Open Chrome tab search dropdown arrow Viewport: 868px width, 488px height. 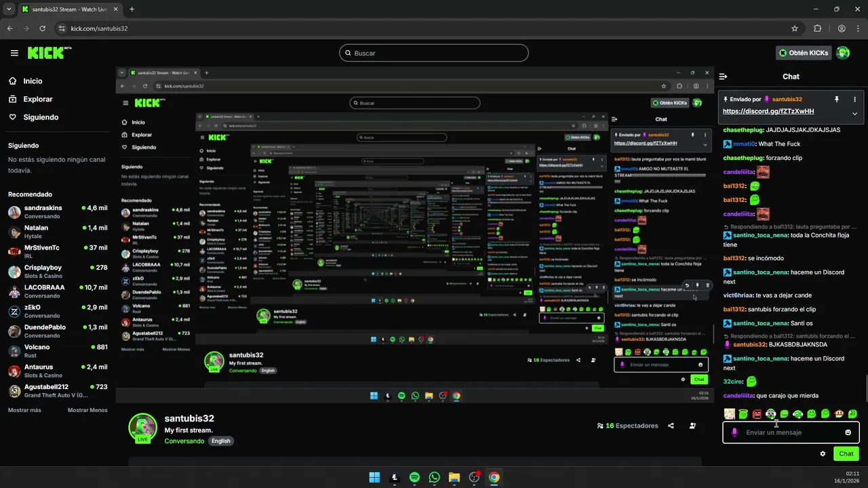8,9
